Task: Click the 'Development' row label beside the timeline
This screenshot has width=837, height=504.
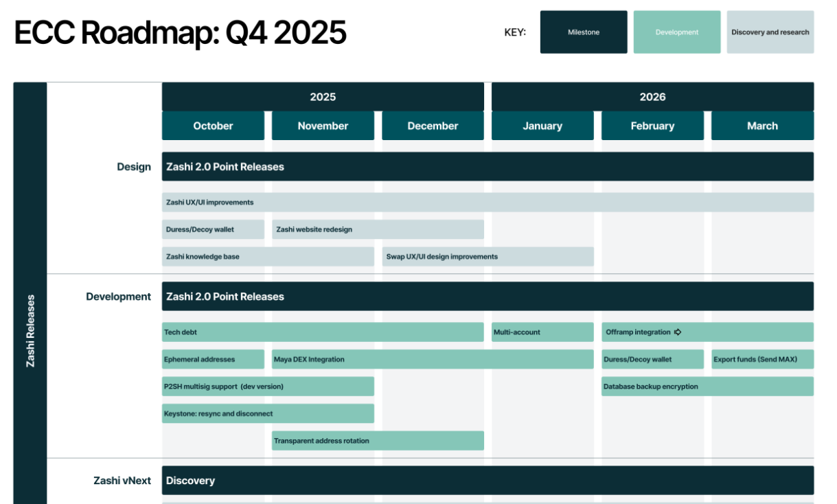Action: (x=118, y=297)
